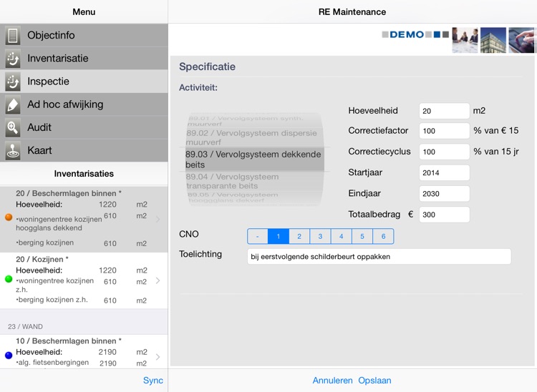
Task: Tap the Ad hoc afwijking pencil icon
Action: pos(13,104)
